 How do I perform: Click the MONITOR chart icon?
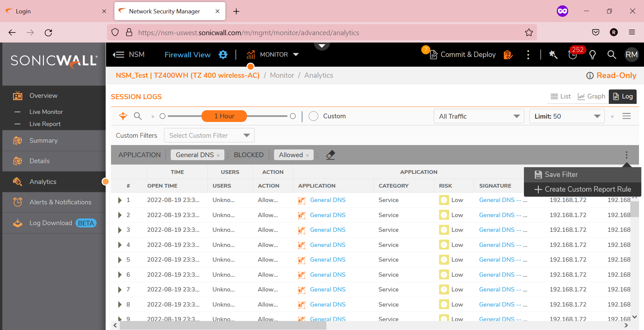(x=251, y=55)
